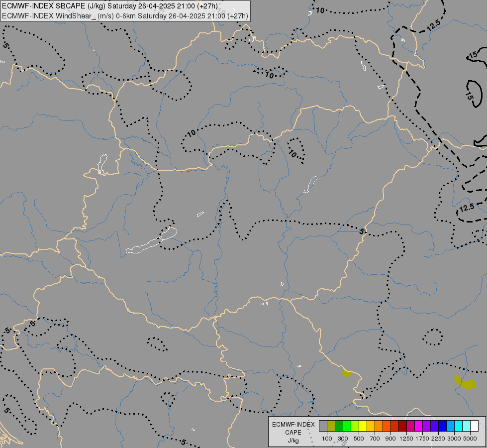Image resolution: width=487 pixels, height=448 pixels.
Task: Click the gold-amber CAPE legend swatch
Action: (x=371, y=426)
